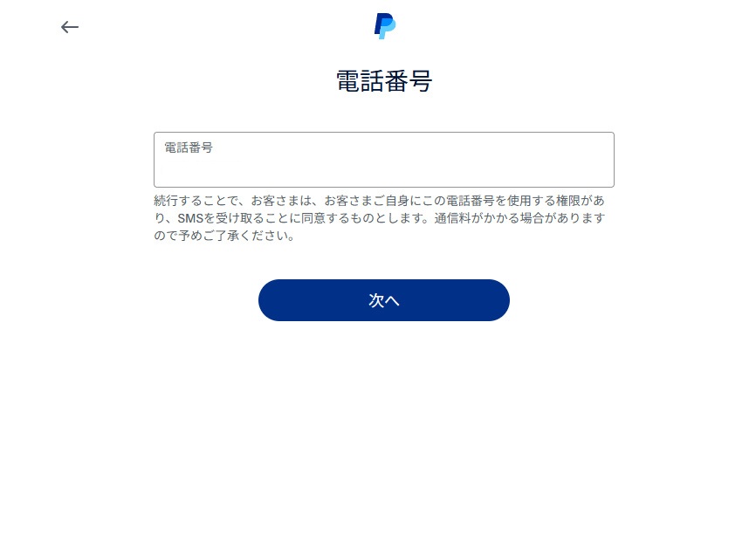The width and height of the screenshot is (756, 535).
Task: Click the light-blue part of PayPal logo
Action: click(388, 30)
